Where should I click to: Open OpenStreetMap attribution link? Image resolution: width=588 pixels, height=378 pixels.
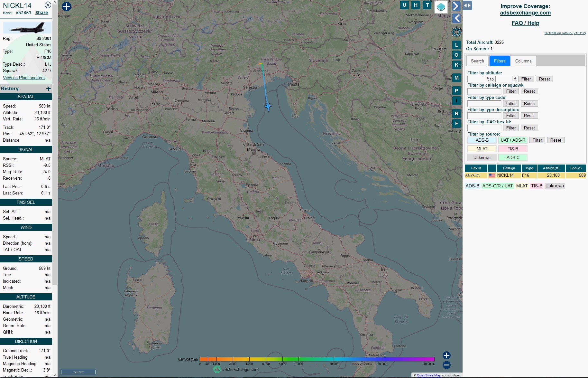(429, 375)
